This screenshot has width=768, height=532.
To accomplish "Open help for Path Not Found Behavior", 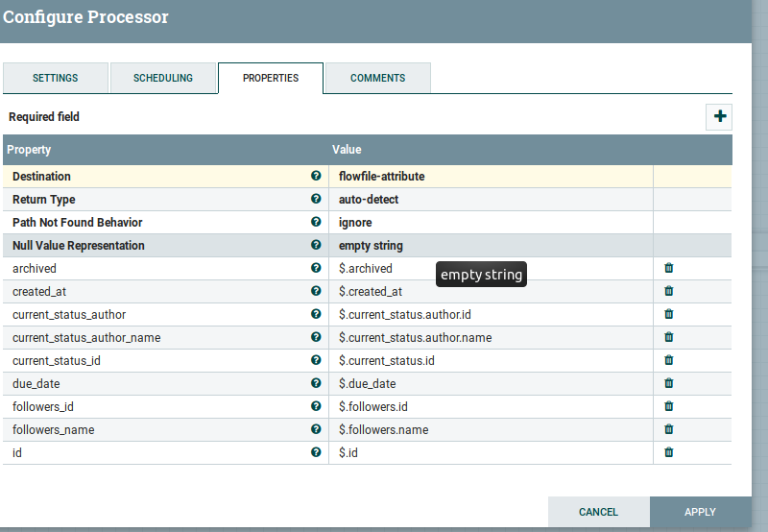I will tap(316, 223).
